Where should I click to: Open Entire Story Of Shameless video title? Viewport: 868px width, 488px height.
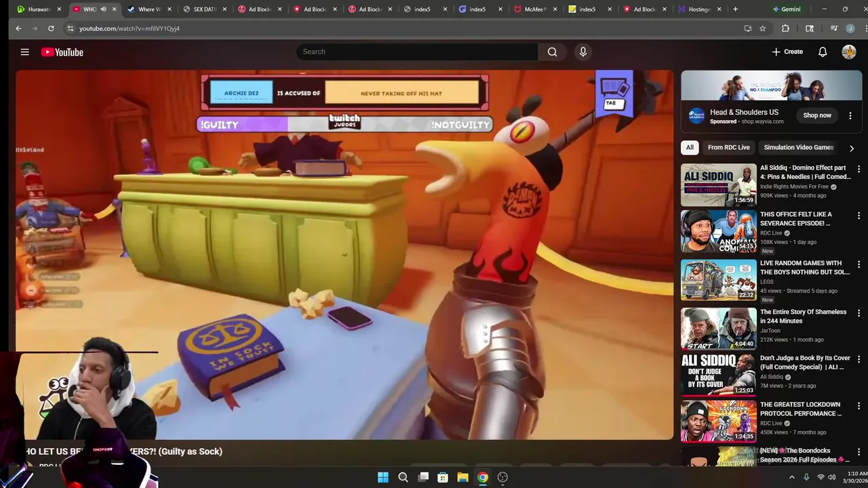coord(804,317)
